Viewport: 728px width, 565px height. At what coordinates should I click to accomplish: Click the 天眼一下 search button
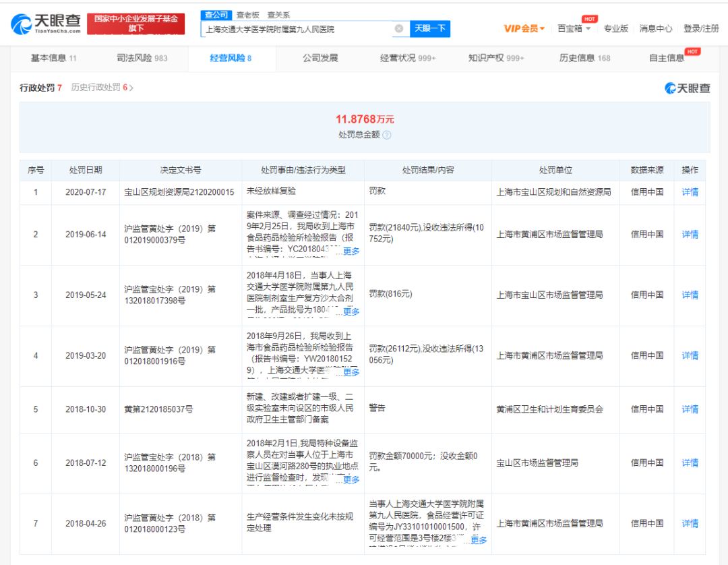(x=430, y=29)
